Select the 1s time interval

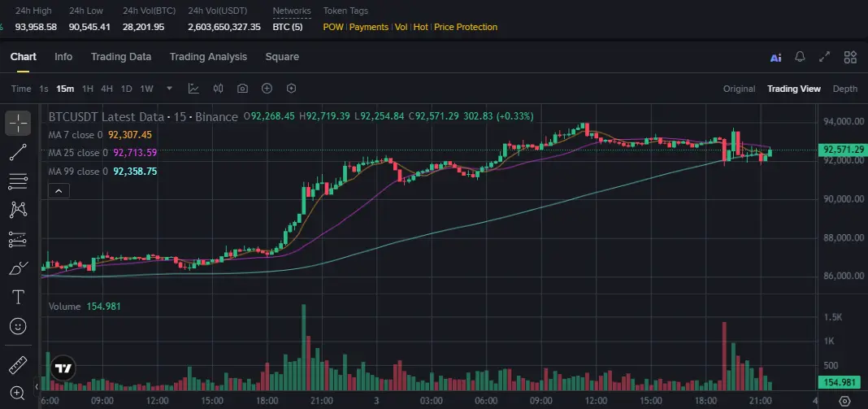pyautogui.click(x=44, y=89)
